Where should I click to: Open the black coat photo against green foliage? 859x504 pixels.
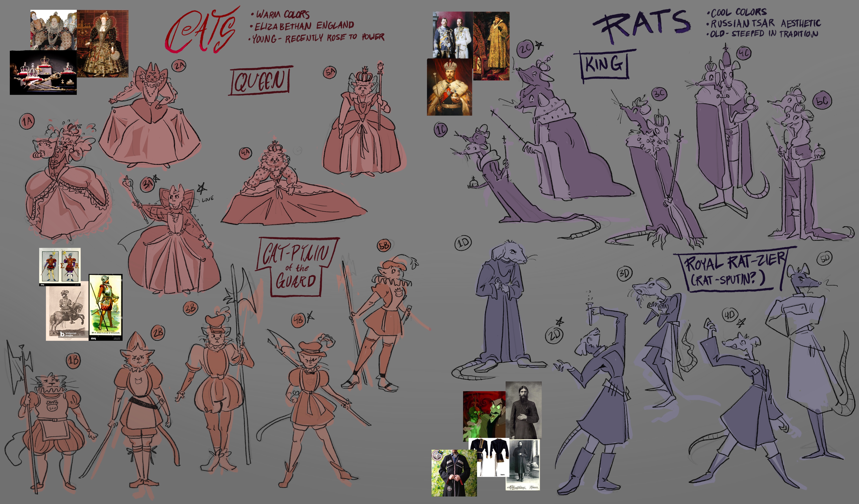[454, 473]
